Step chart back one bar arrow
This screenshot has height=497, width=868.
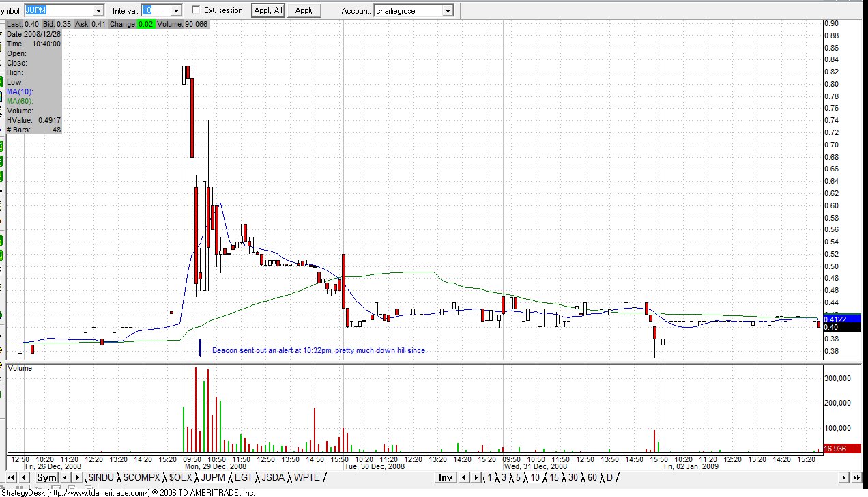24,478
